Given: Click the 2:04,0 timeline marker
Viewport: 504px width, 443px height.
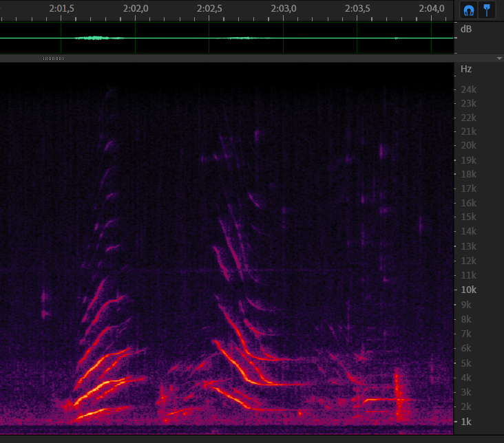Looking at the screenshot, I should click(431, 8).
